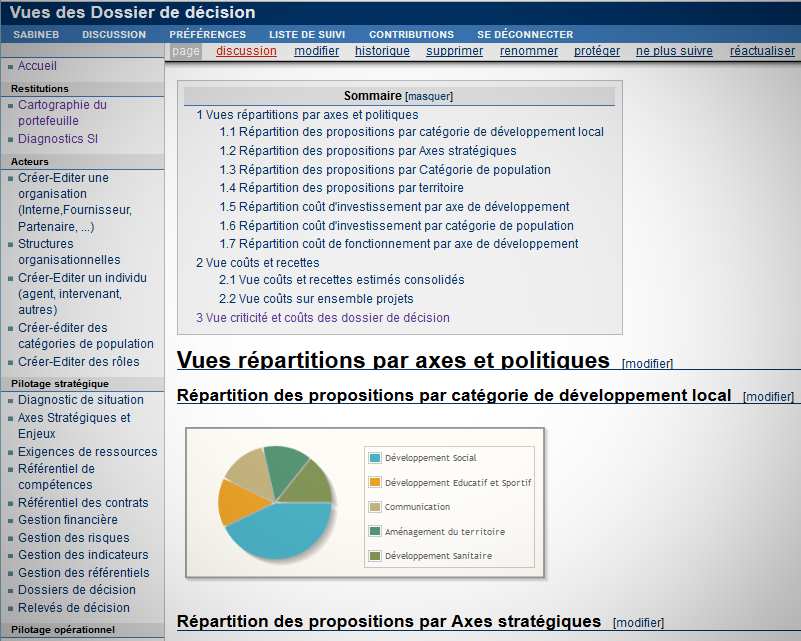
Task: Click orange 'Développement Educatif et Sportif' swatch
Action: click(375, 482)
